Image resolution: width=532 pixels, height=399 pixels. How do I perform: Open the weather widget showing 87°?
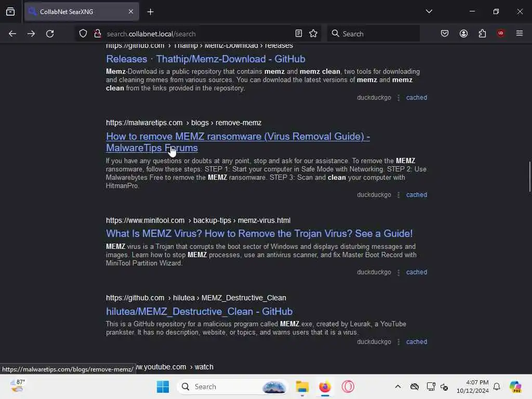[x=18, y=386]
